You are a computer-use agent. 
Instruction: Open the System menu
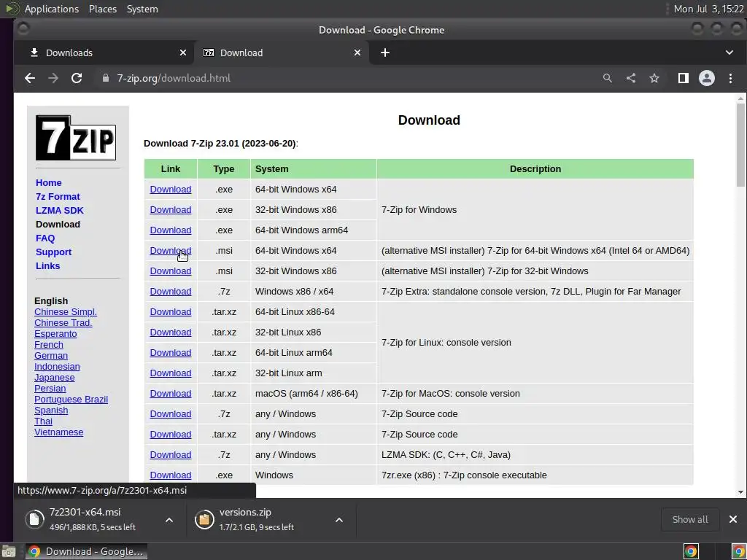pyautogui.click(x=142, y=9)
